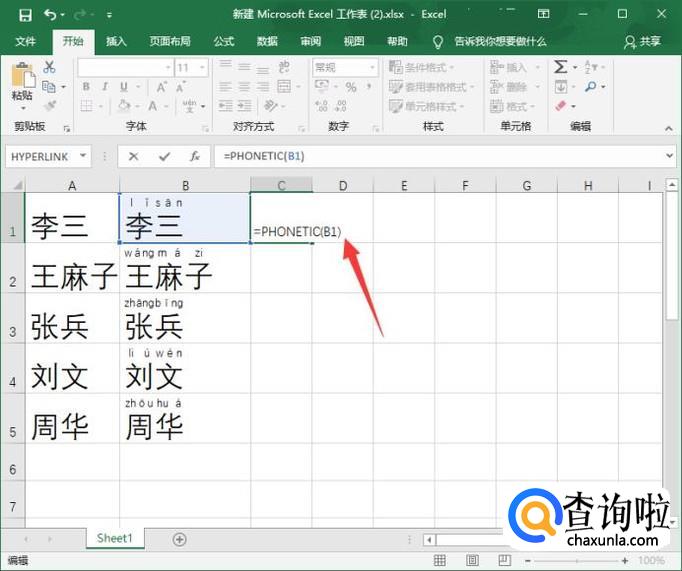Open the 文件 (File) menu

point(26,41)
